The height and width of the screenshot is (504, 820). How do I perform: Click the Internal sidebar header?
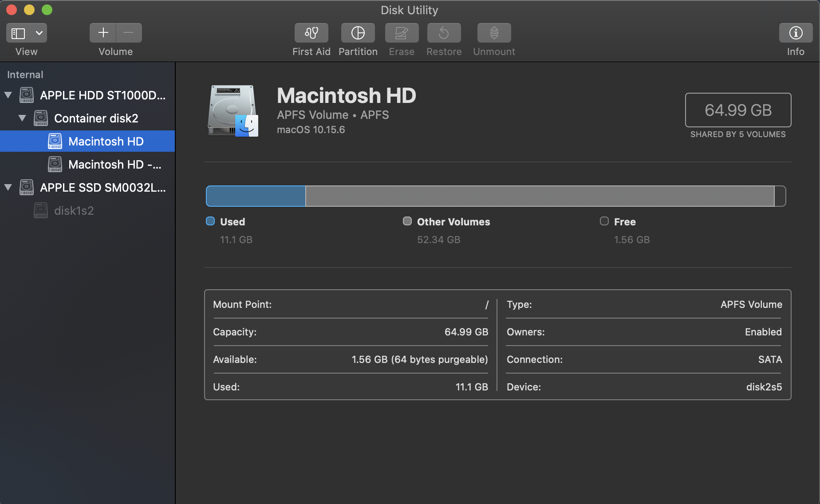coord(25,75)
